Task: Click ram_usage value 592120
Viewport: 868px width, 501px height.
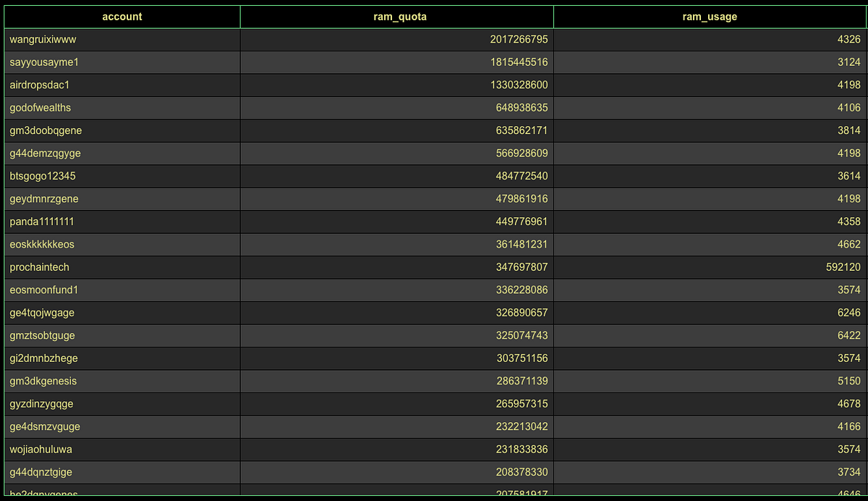Action: 843,268
